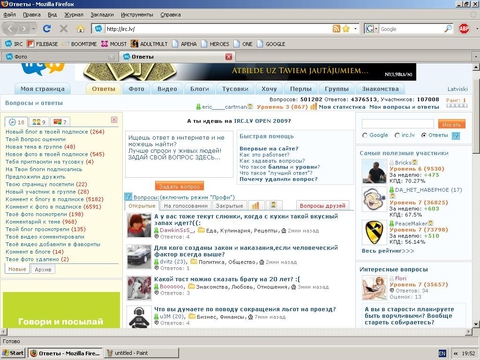Close the notifications panel with X icon
480x360 pixels.
114,120
